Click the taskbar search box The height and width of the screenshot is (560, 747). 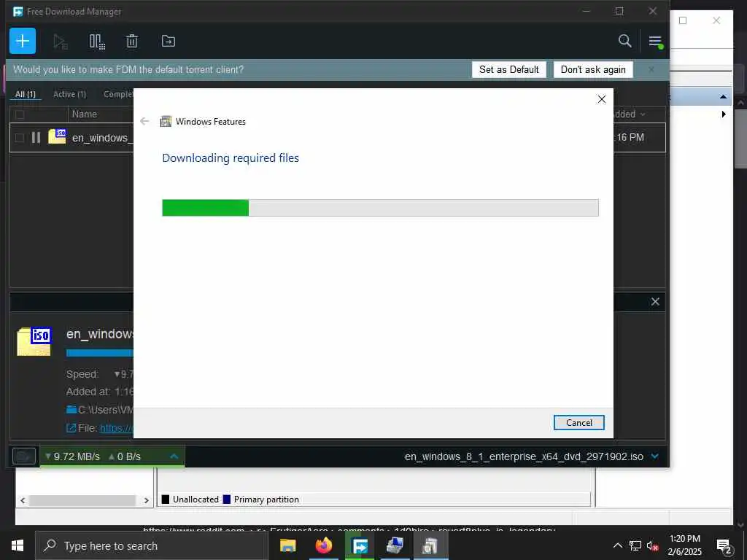click(x=151, y=545)
